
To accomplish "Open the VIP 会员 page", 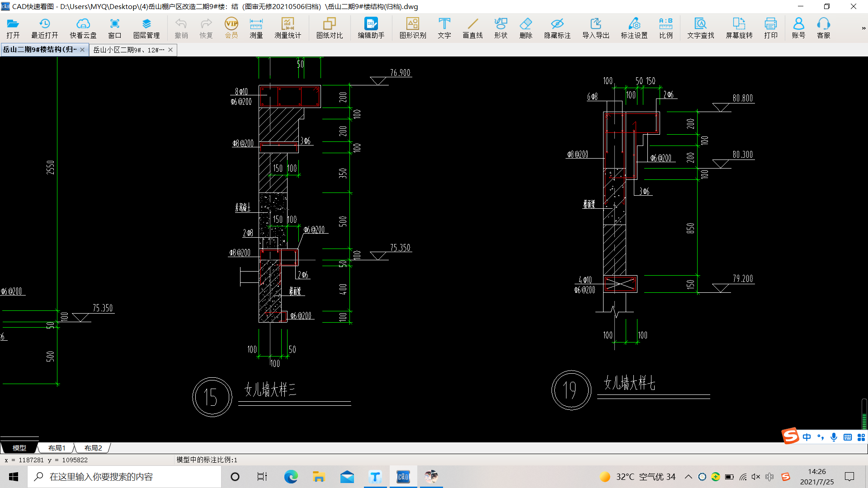I will point(231,28).
